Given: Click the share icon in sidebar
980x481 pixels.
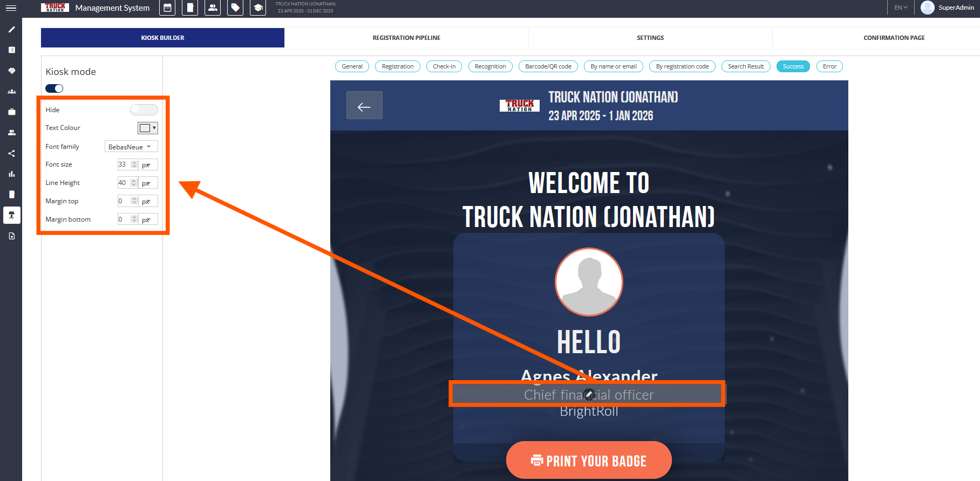Looking at the screenshot, I should click(x=11, y=154).
